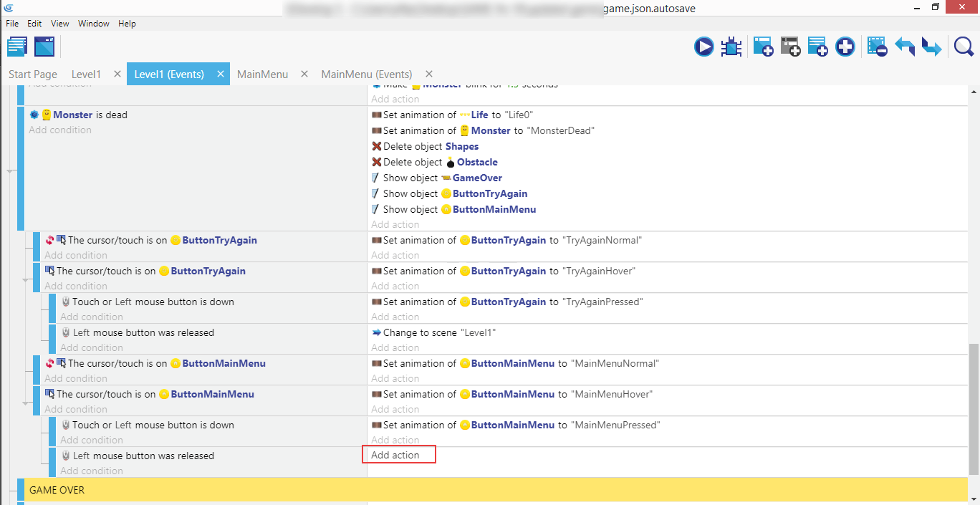This screenshot has height=505, width=980.
Task: Open the View menu
Action: 59,24
